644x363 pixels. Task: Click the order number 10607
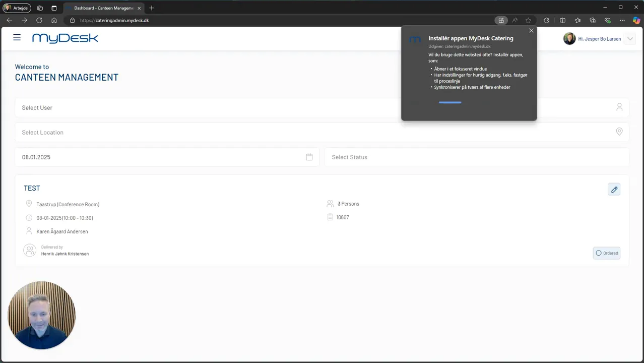point(343,217)
